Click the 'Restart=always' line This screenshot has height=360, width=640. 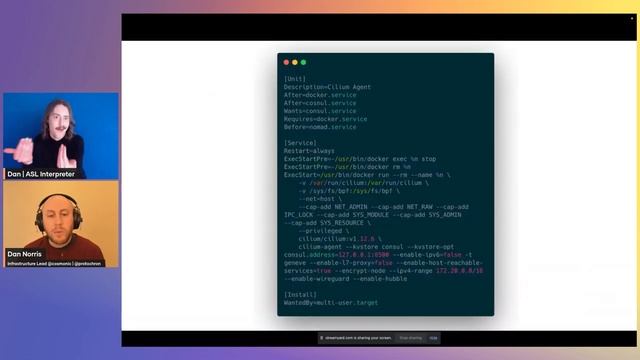(309, 151)
